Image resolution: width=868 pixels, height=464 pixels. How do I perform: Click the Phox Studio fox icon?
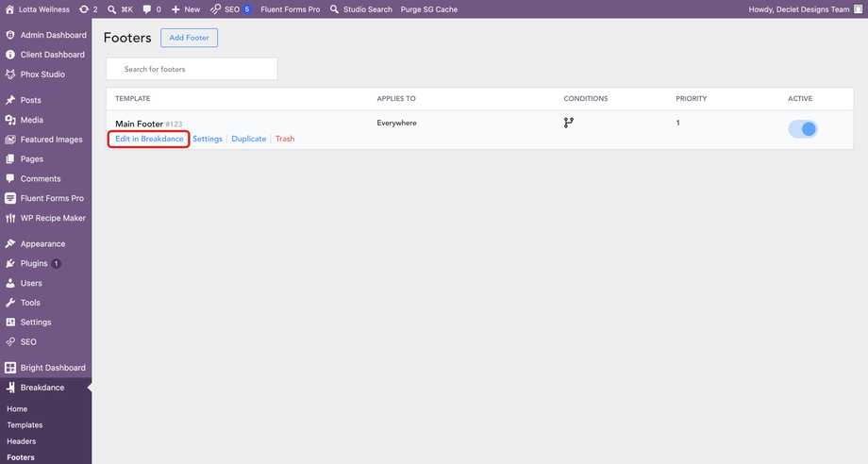coord(10,75)
